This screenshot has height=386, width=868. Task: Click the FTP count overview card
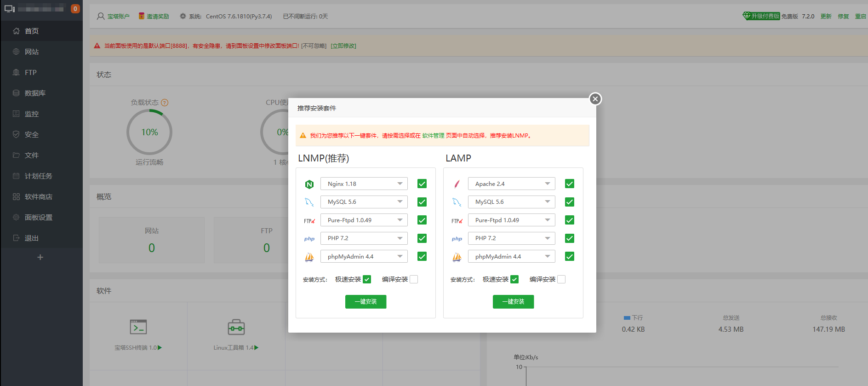click(x=267, y=240)
